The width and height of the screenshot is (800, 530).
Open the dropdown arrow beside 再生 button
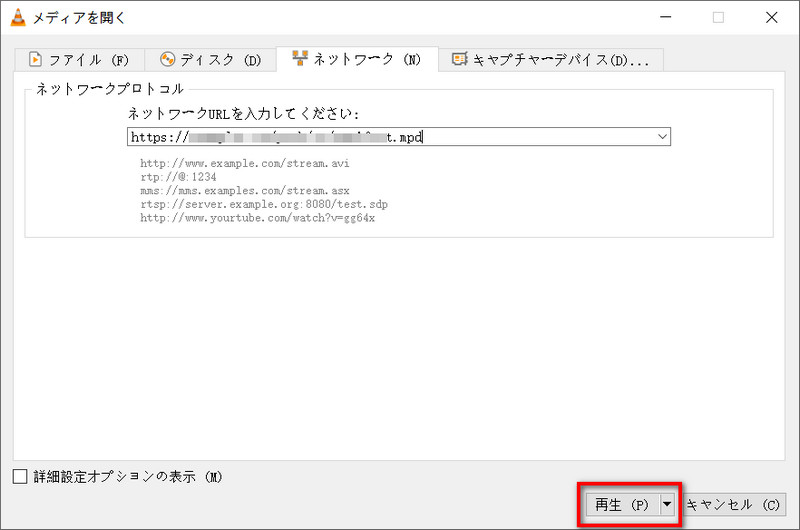pyautogui.click(x=667, y=504)
